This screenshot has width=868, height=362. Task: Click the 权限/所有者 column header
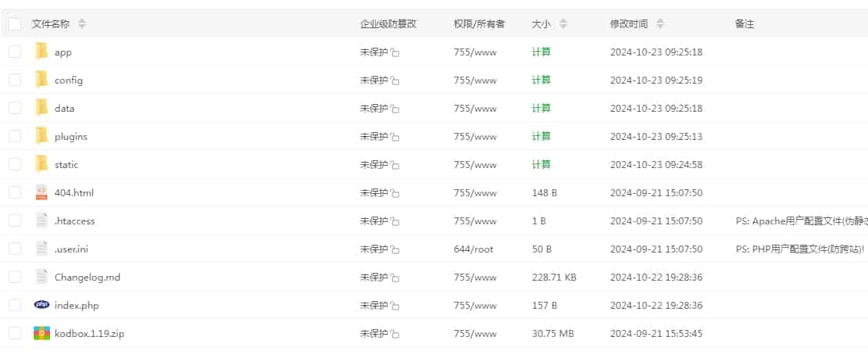(x=479, y=24)
